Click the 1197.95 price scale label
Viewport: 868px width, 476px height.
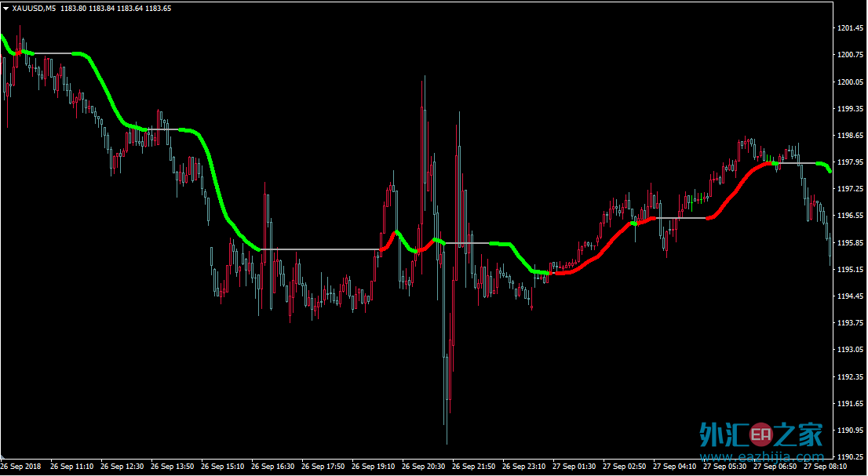pyautogui.click(x=852, y=162)
